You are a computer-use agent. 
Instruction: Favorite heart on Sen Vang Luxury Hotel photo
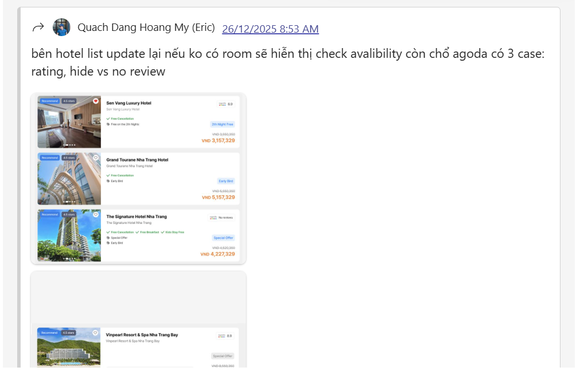96,101
